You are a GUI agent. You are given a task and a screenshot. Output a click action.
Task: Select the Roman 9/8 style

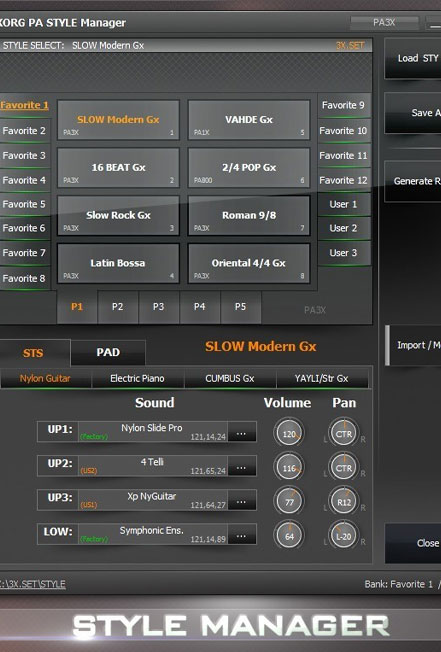coord(249,215)
